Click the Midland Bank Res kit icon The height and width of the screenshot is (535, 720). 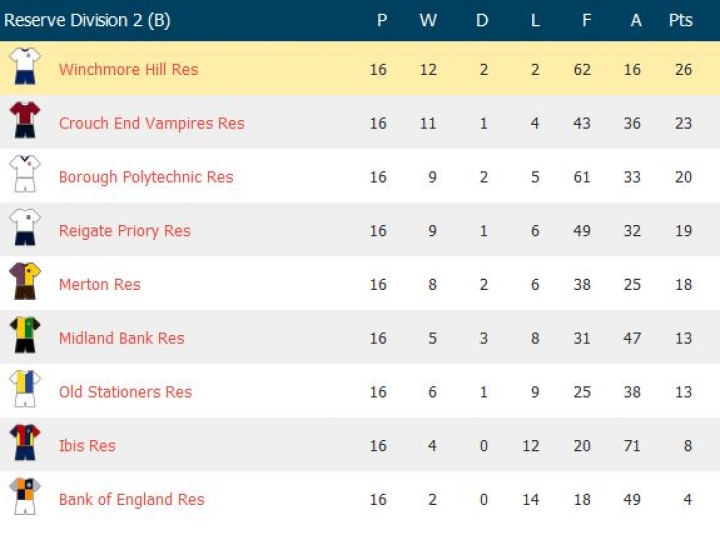[x=24, y=336]
